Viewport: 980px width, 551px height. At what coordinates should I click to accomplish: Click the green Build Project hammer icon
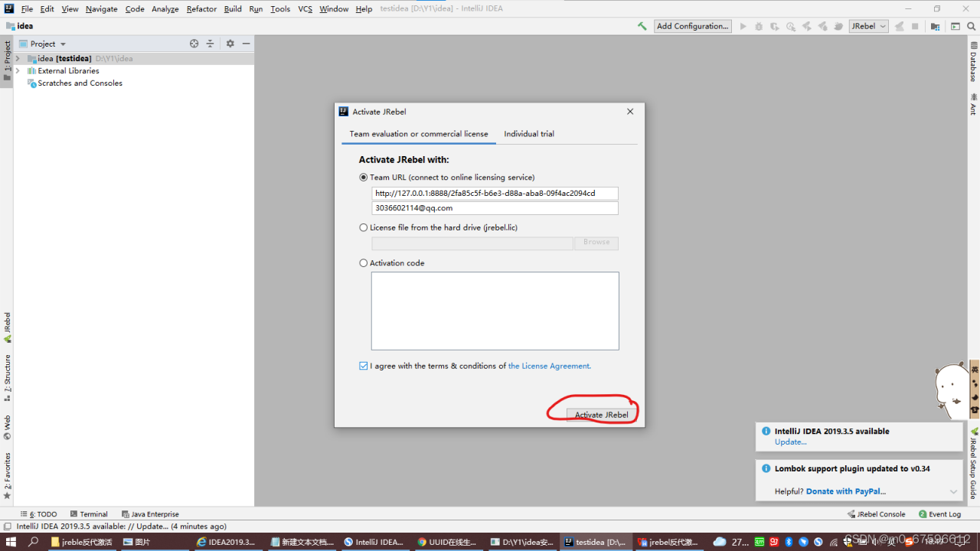[x=642, y=26]
